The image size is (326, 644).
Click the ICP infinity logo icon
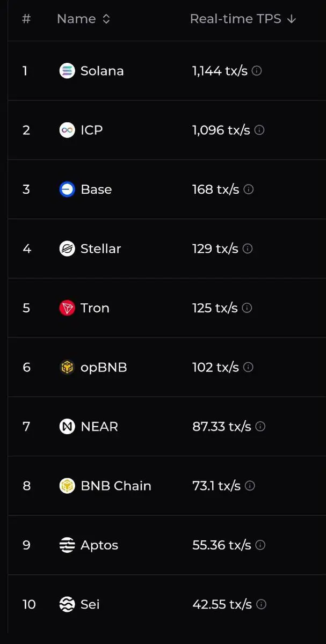67,130
